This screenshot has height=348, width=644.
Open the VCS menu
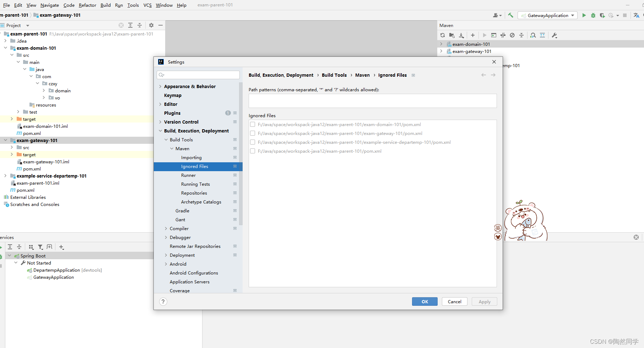pos(147,5)
